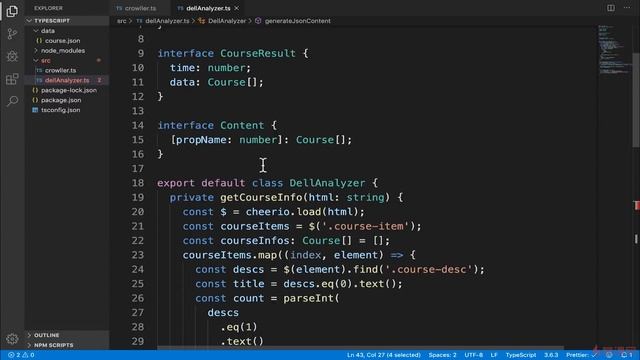The width and height of the screenshot is (640, 360).
Task: Open package.json file
Action: coord(61,100)
